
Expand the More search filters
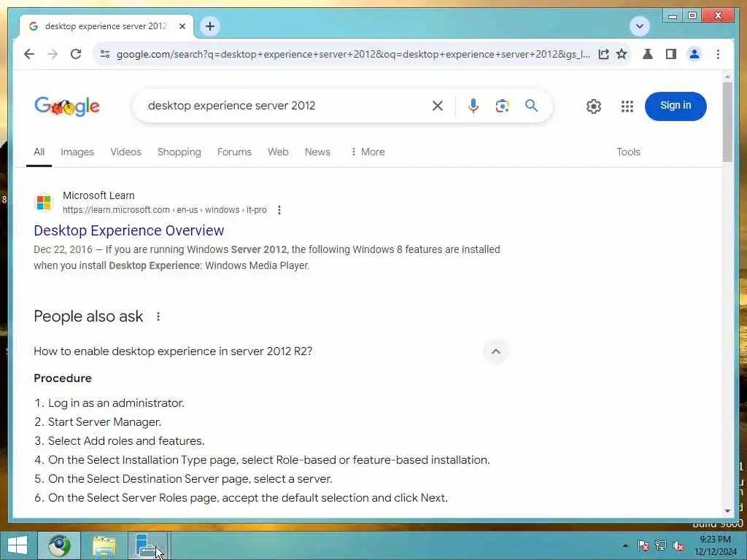(368, 152)
